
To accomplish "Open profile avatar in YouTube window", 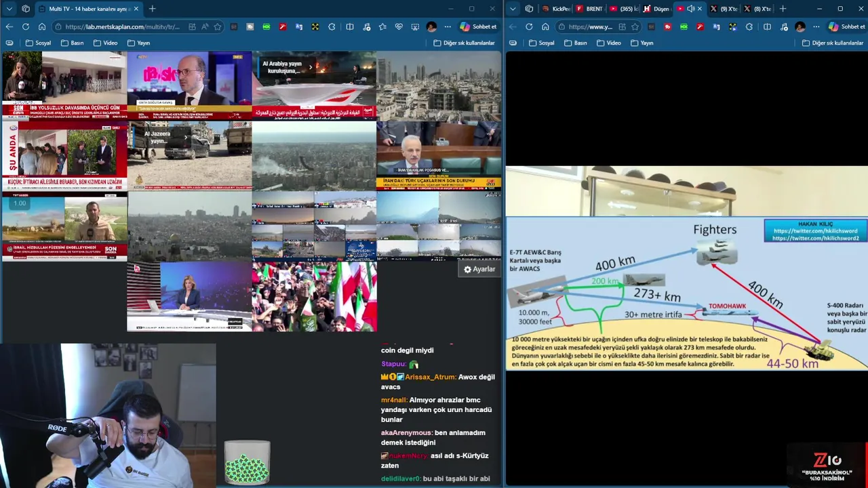I will click(x=800, y=26).
